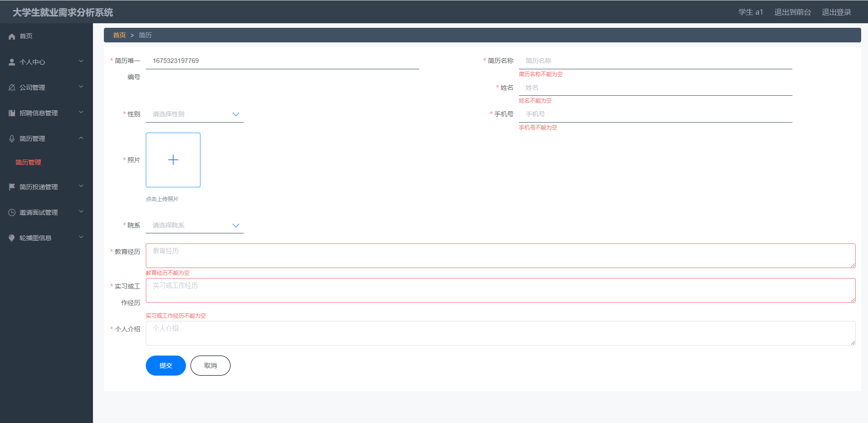
Task: Open the 招聘信息管理 menu label
Action: click(x=39, y=113)
